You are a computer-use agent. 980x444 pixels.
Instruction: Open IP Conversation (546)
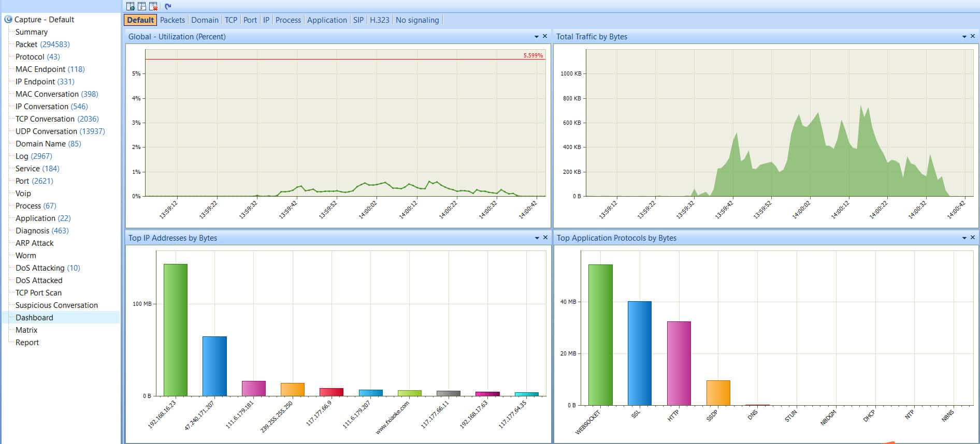click(x=52, y=107)
